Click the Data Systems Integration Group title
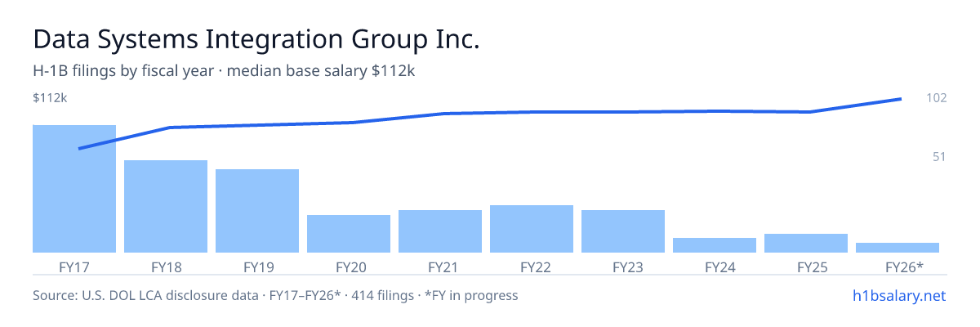The image size is (980, 327). [256, 39]
